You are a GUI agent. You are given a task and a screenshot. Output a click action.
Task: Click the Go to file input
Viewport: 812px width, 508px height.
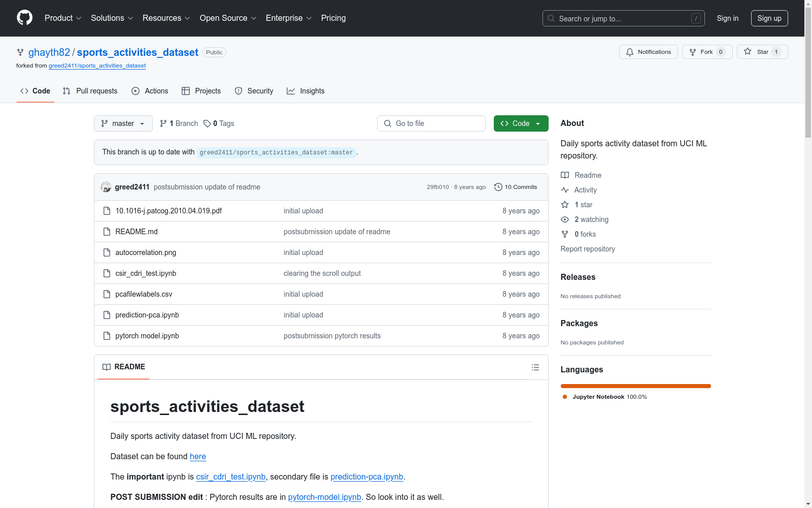pyautogui.click(x=431, y=123)
